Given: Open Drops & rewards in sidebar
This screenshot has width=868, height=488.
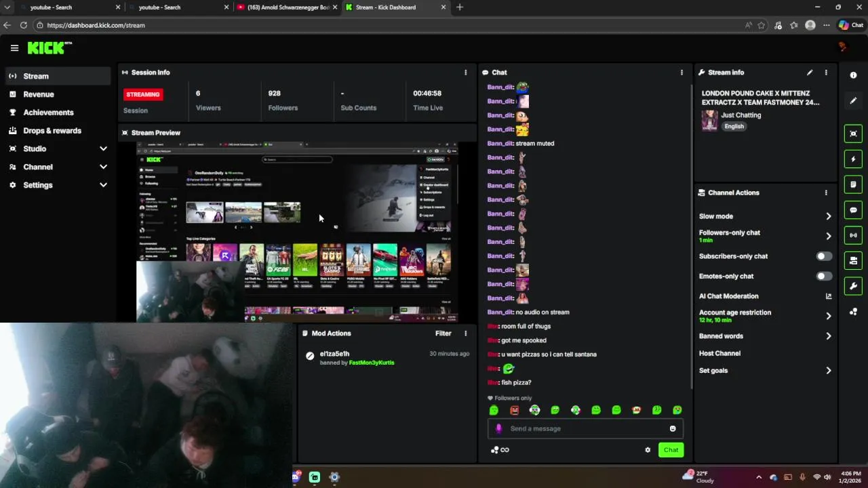Looking at the screenshot, I should tap(58, 131).
